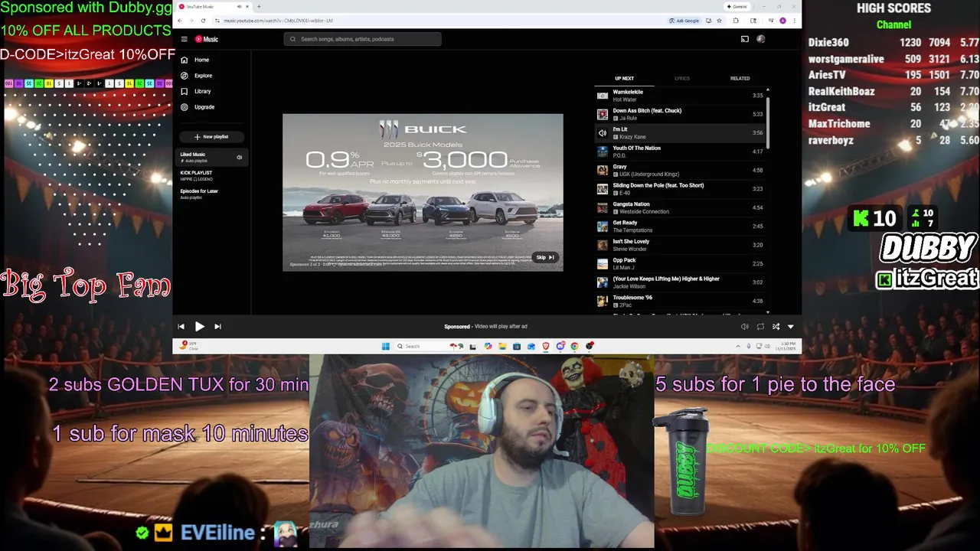980x551 pixels.
Task: Collapse player page with down arrow
Action: click(791, 327)
